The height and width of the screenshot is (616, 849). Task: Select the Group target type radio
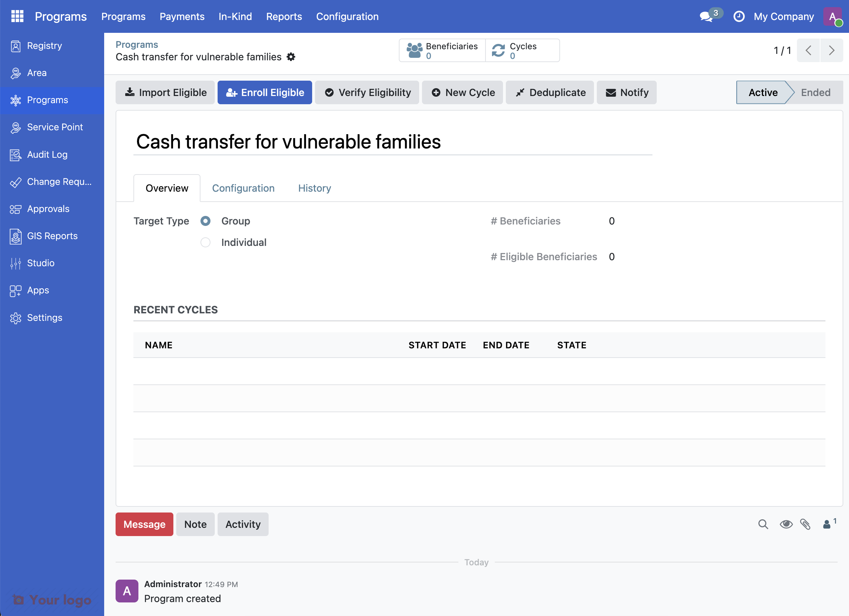(205, 221)
